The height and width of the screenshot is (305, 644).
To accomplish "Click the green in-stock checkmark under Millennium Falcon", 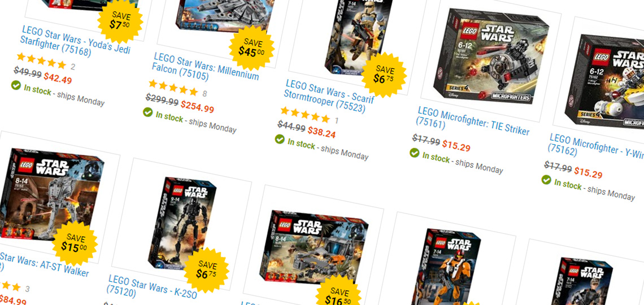I will point(148,112).
